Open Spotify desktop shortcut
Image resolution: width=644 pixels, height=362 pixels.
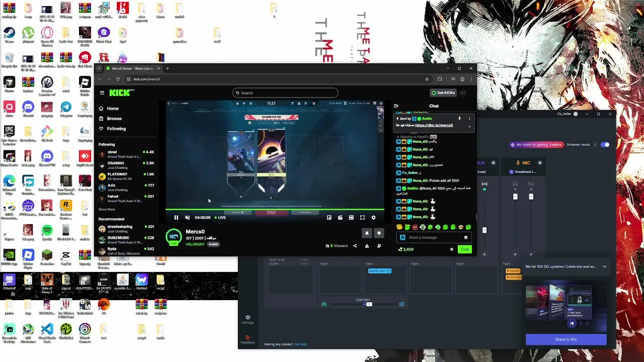47,231
